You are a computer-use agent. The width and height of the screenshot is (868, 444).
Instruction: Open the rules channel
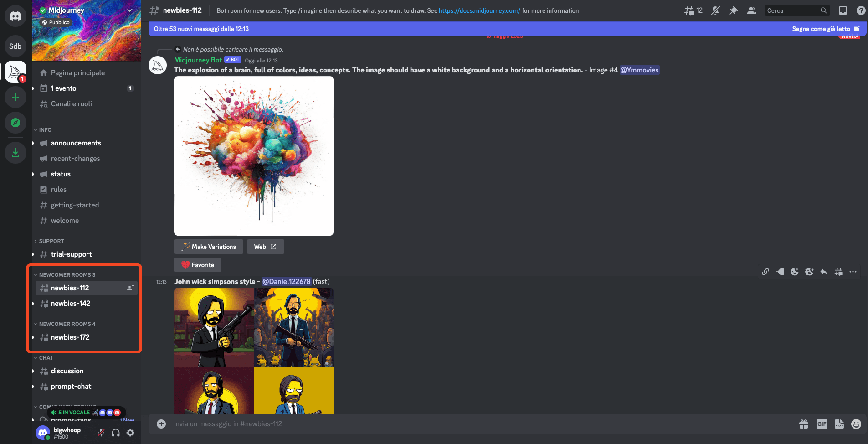86,190
